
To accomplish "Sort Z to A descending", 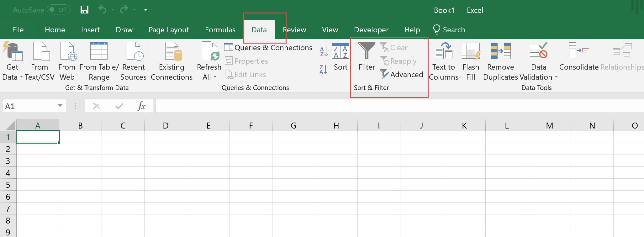I will (x=324, y=69).
